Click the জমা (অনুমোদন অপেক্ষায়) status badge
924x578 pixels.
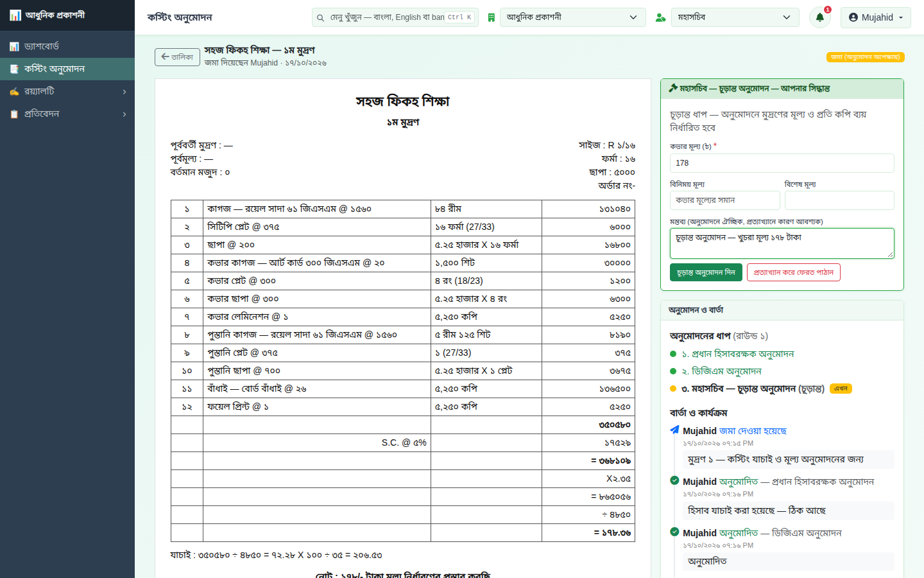click(x=865, y=57)
